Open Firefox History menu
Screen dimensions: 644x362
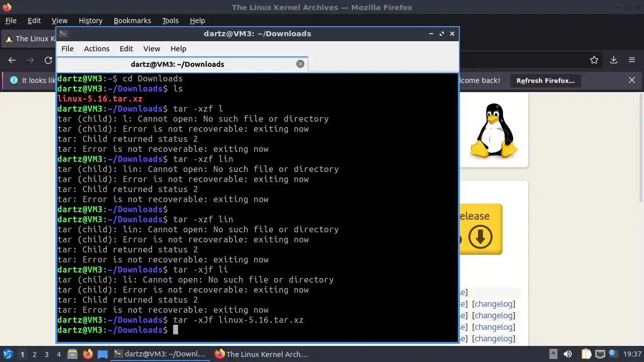tap(91, 21)
